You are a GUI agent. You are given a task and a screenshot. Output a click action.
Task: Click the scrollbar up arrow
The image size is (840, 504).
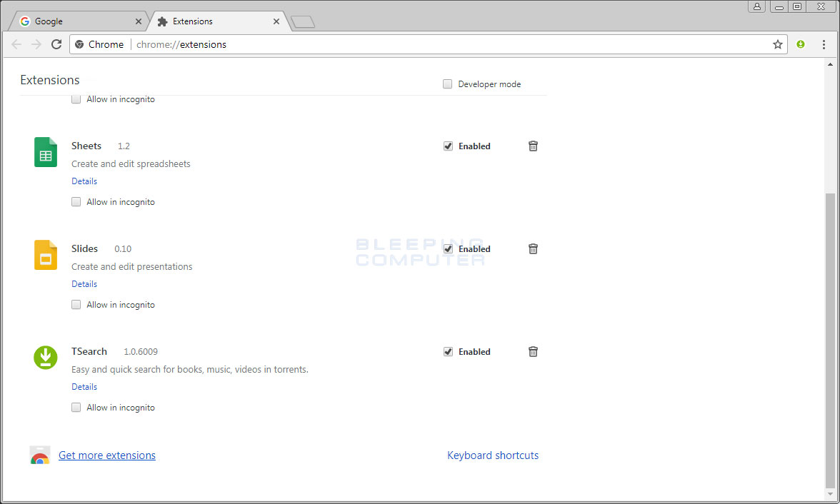(x=830, y=64)
